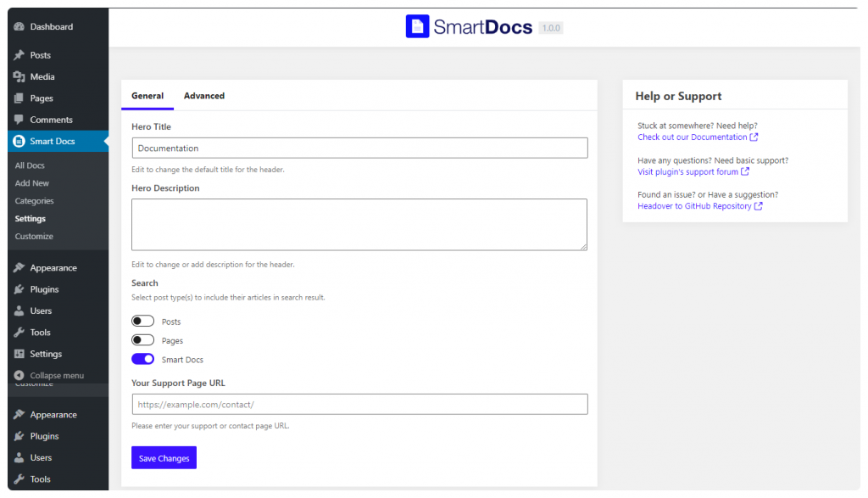Open the Plugins plug icon below Appearance
This screenshot has height=498, width=868.
click(x=19, y=289)
